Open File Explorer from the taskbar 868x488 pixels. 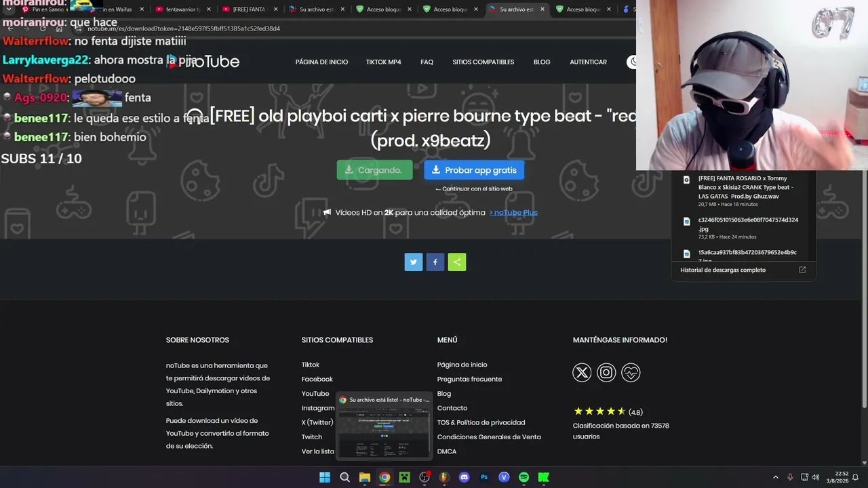365,477
